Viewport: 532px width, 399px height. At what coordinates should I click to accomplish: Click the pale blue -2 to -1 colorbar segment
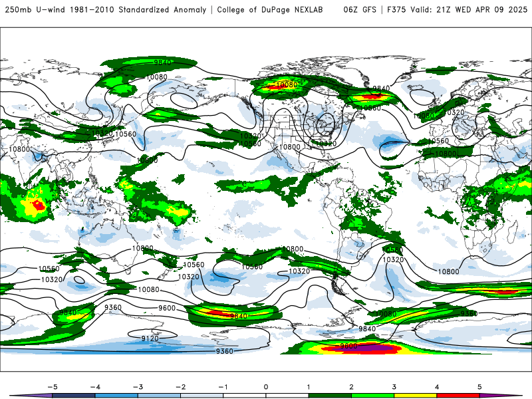[202, 396]
